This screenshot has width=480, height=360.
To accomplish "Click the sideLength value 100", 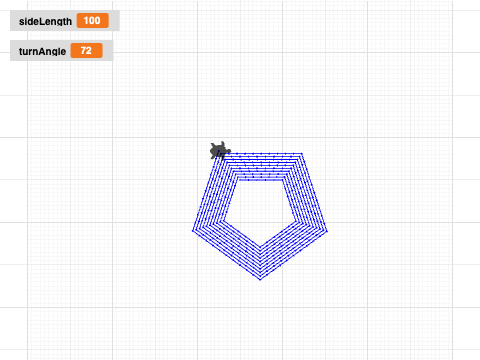I will [92, 21].
